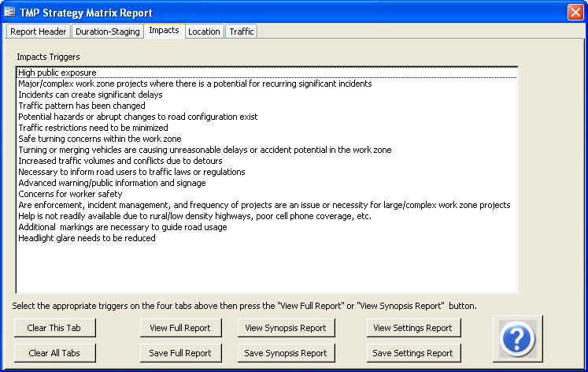The height and width of the screenshot is (372, 588).
Task: Click View Full Report button
Action: click(x=180, y=328)
